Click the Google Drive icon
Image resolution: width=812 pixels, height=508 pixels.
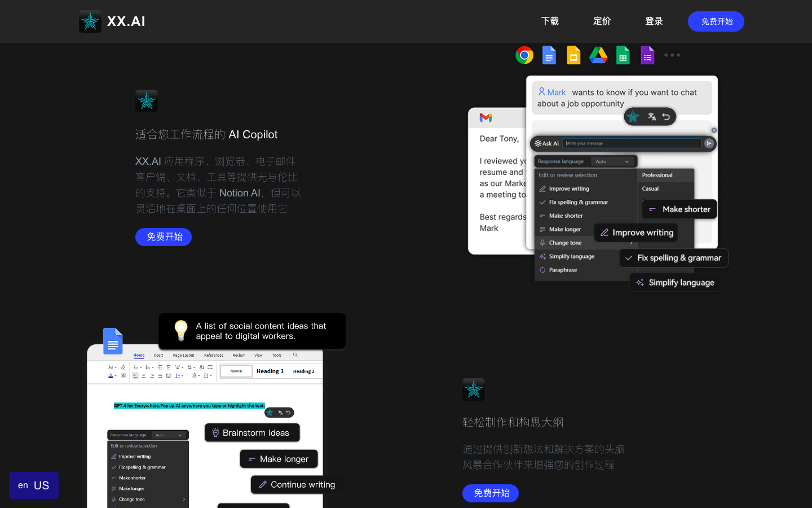[x=598, y=55]
